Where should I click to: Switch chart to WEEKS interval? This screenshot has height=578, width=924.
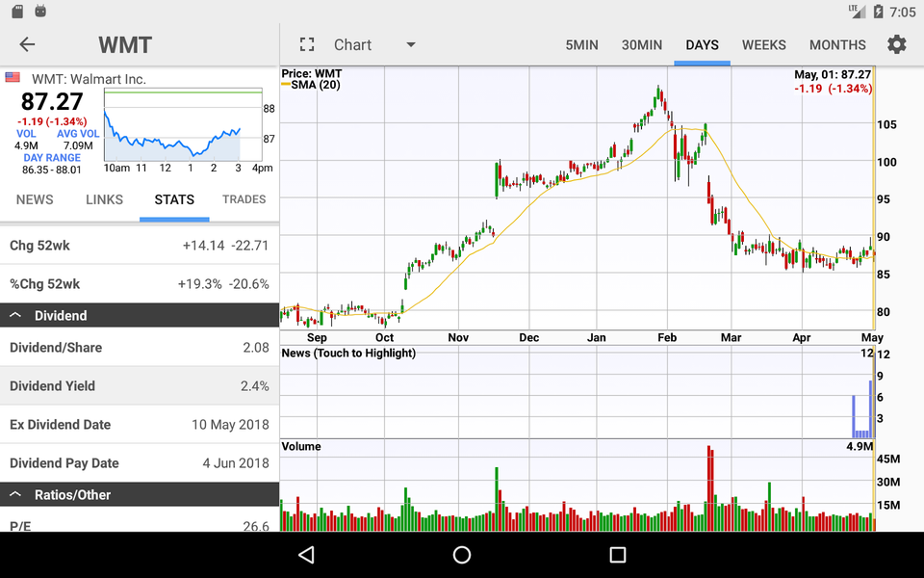(x=763, y=44)
